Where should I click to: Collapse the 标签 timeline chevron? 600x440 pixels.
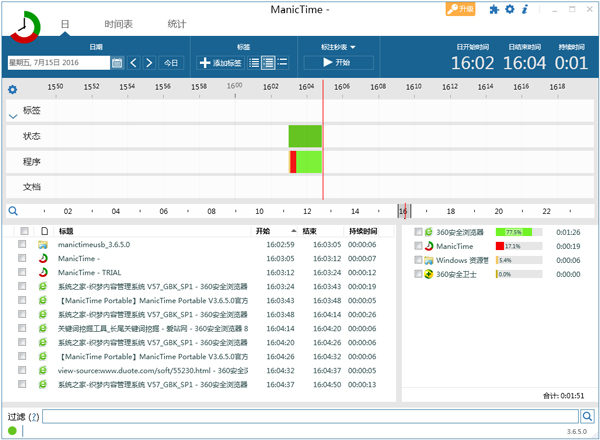(13, 116)
